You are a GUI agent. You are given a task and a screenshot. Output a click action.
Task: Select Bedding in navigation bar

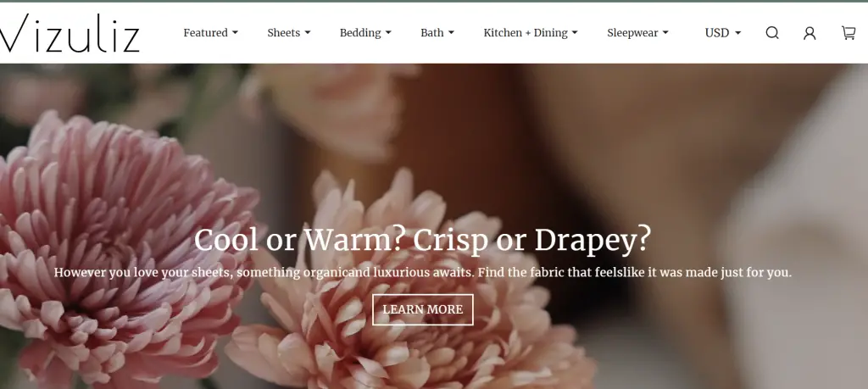(359, 33)
